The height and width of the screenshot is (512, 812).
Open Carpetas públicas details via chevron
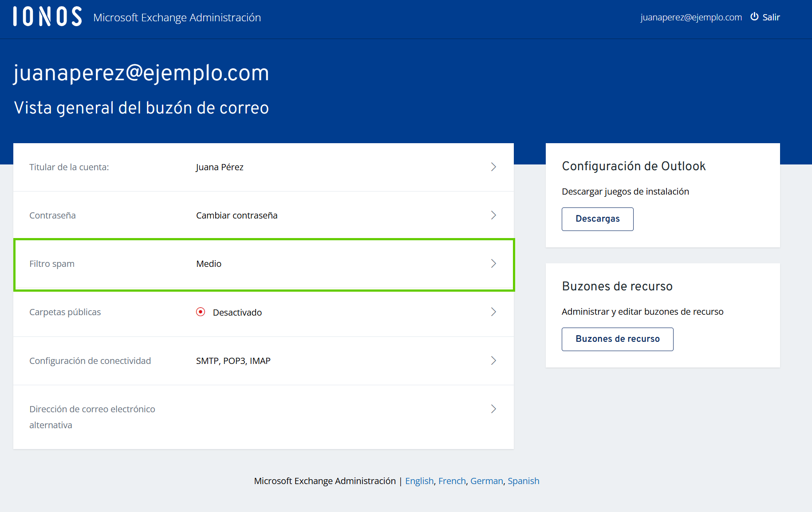click(493, 312)
